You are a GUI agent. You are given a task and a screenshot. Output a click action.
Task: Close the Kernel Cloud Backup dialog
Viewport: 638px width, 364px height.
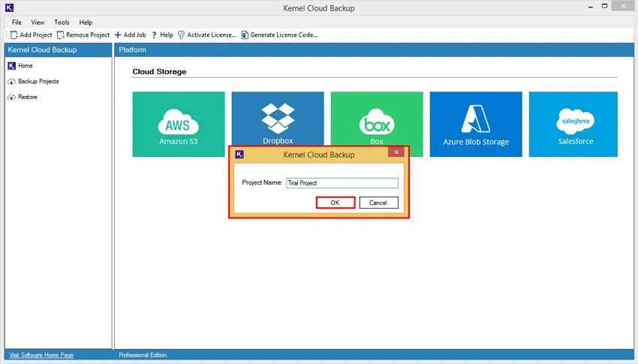[396, 152]
